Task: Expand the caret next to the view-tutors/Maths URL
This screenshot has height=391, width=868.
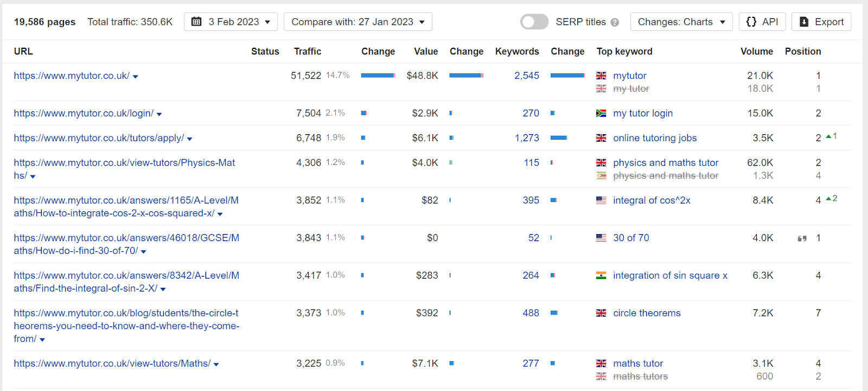Action: pos(216,364)
